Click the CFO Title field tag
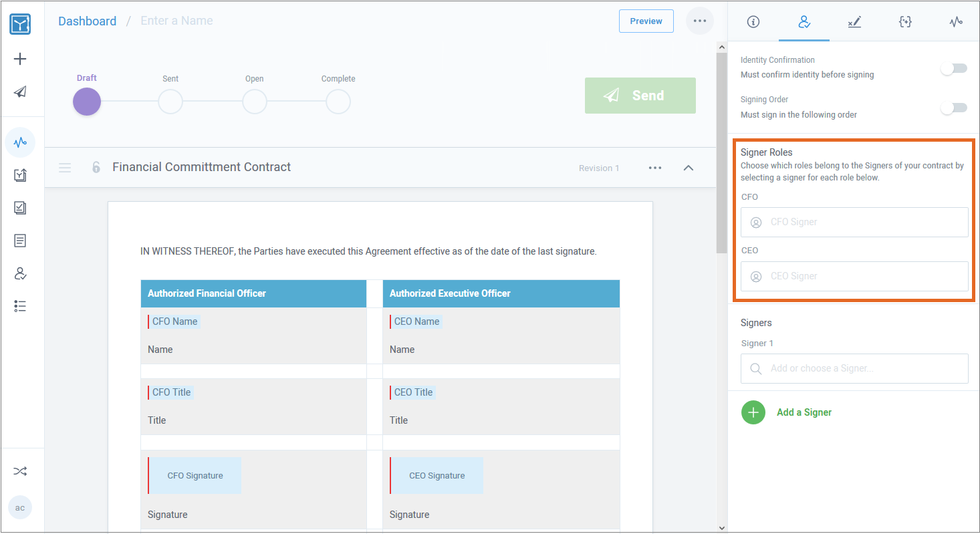 pos(170,392)
